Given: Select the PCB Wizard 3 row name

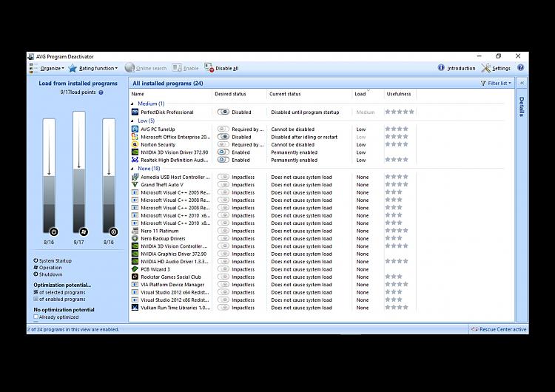Looking at the screenshot, I should 155,269.
